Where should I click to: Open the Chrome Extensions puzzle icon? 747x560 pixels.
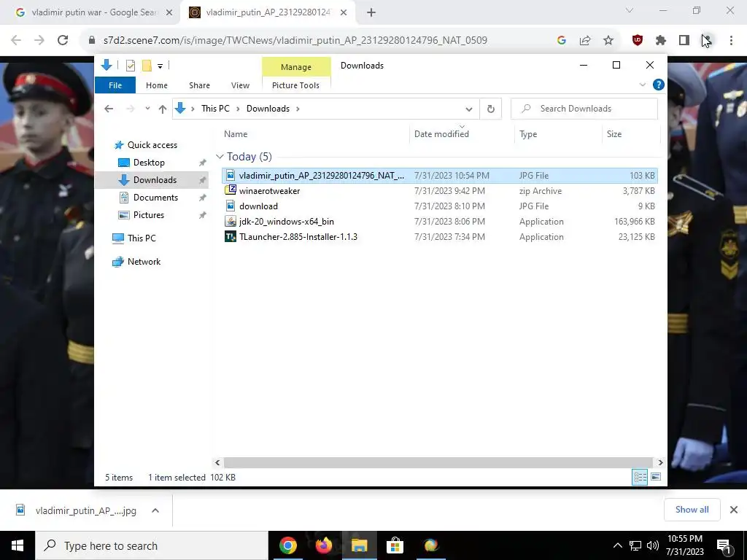pyautogui.click(x=661, y=41)
